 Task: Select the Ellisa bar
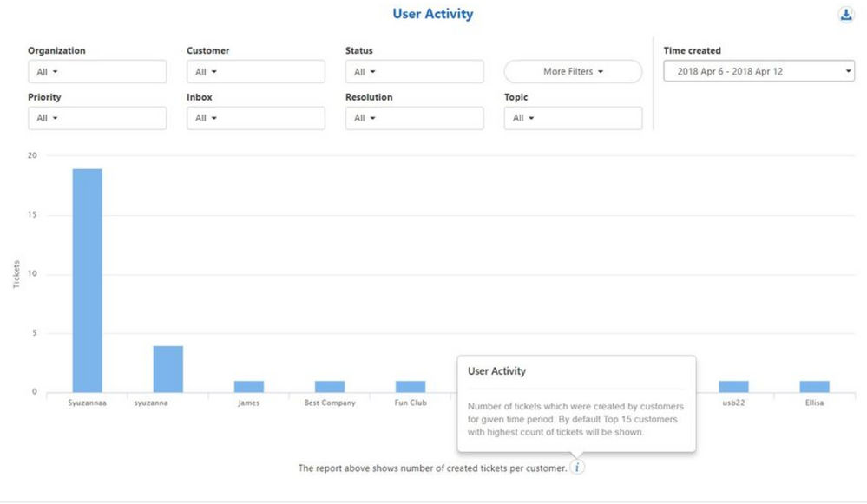coord(814,387)
